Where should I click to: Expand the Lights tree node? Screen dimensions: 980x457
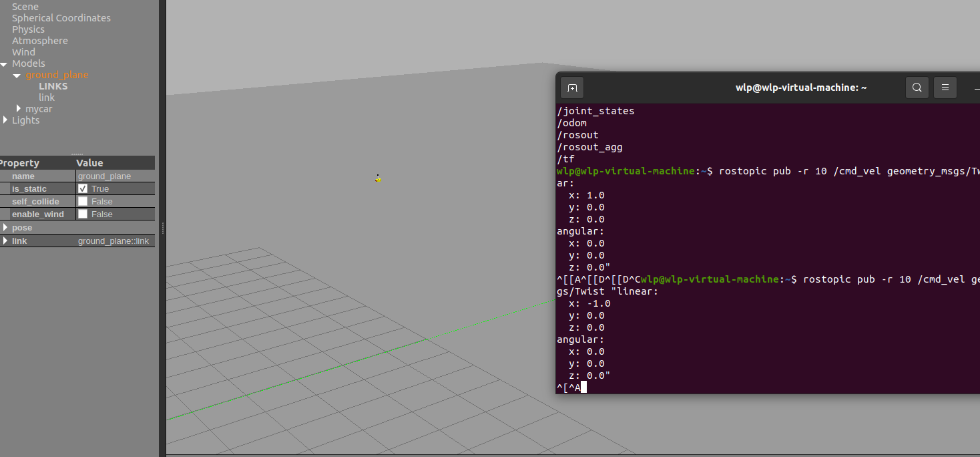click(x=5, y=120)
